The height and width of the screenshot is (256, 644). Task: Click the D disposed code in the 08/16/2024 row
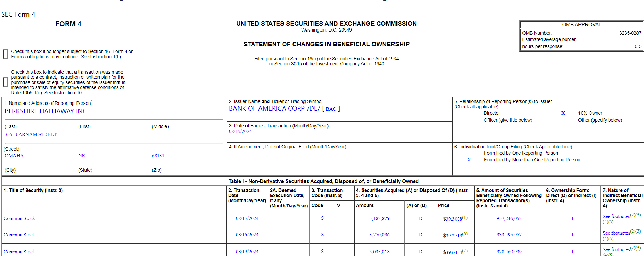tap(420, 235)
